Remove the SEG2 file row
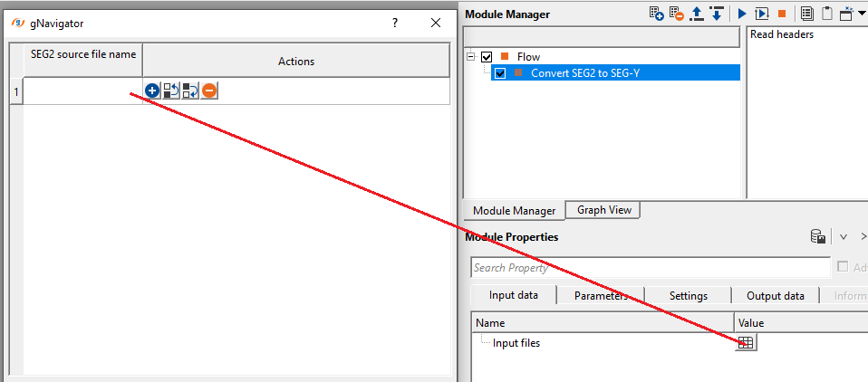 pyautogui.click(x=209, y=91)
